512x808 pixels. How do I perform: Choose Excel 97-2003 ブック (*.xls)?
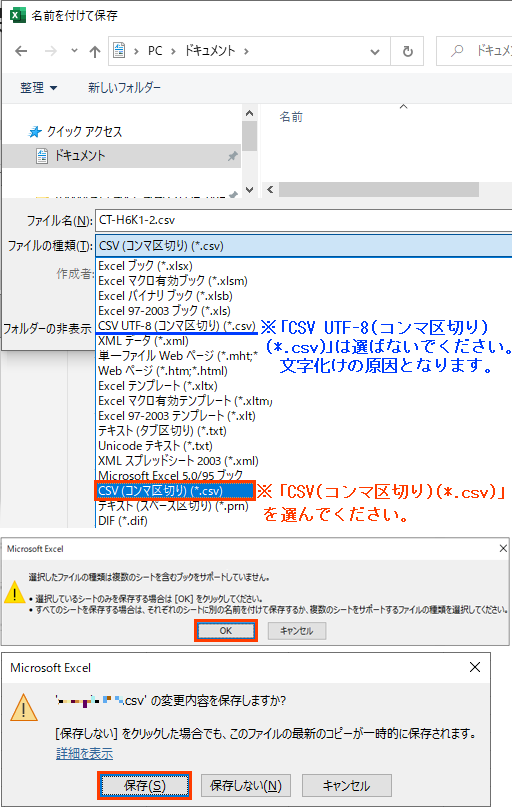(x=164, y=311)
